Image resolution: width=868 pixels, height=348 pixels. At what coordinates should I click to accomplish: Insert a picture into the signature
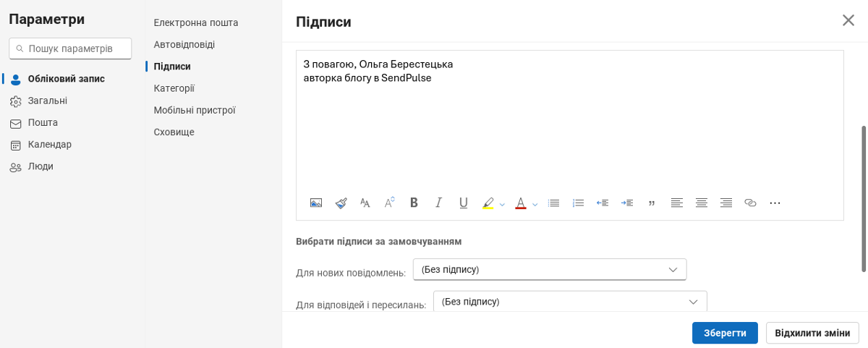point(316,203)
